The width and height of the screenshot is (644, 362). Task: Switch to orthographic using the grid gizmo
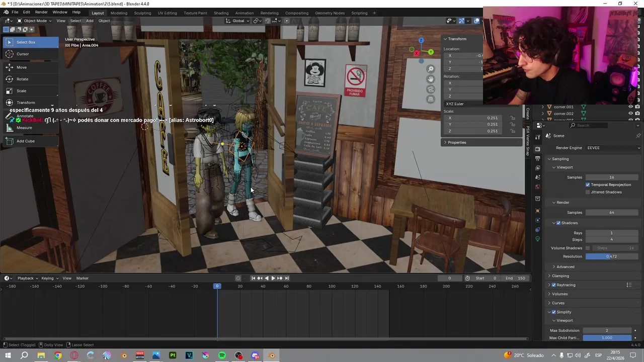coord(431,99)
